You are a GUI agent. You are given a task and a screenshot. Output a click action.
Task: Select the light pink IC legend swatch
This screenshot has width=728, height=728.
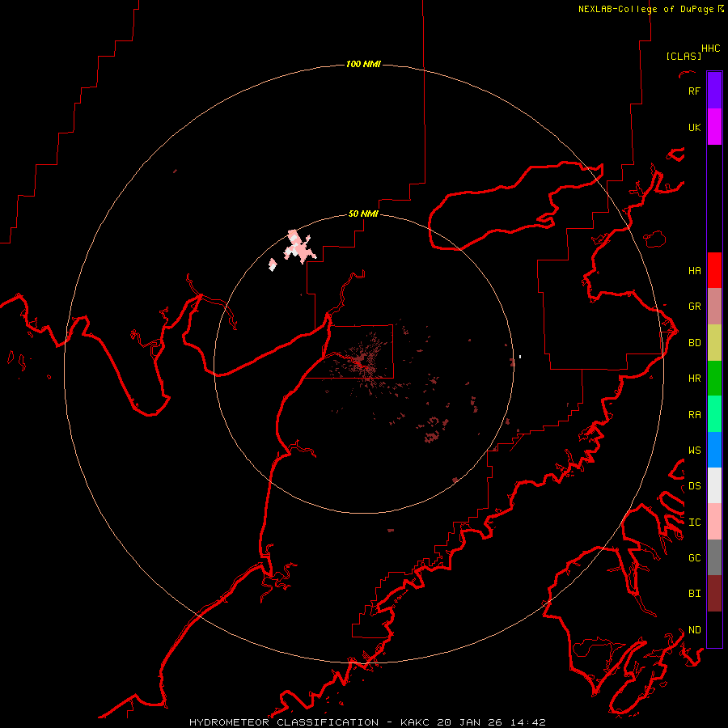point(714,522)
